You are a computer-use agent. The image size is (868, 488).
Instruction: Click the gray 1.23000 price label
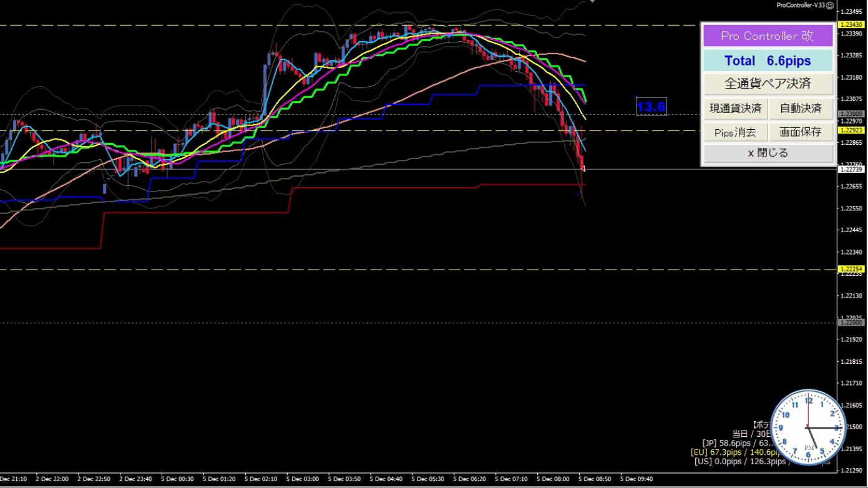coord(851,114)
